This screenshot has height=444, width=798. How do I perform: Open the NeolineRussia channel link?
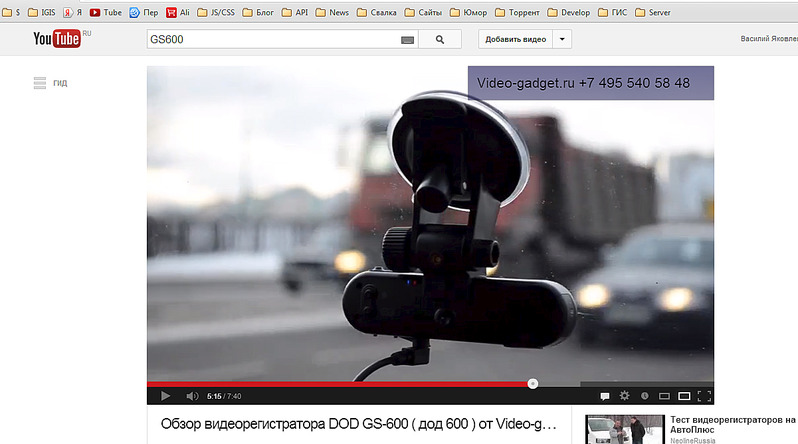pyautogui.click(x=692, y=440)
